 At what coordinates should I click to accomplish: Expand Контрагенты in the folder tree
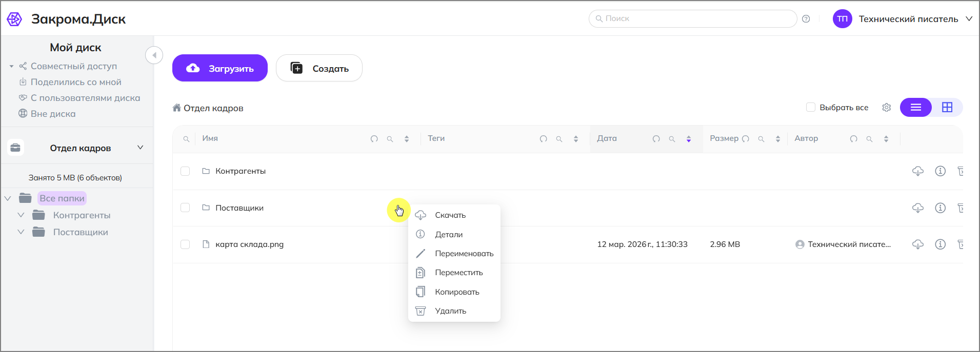click(21, 215)
